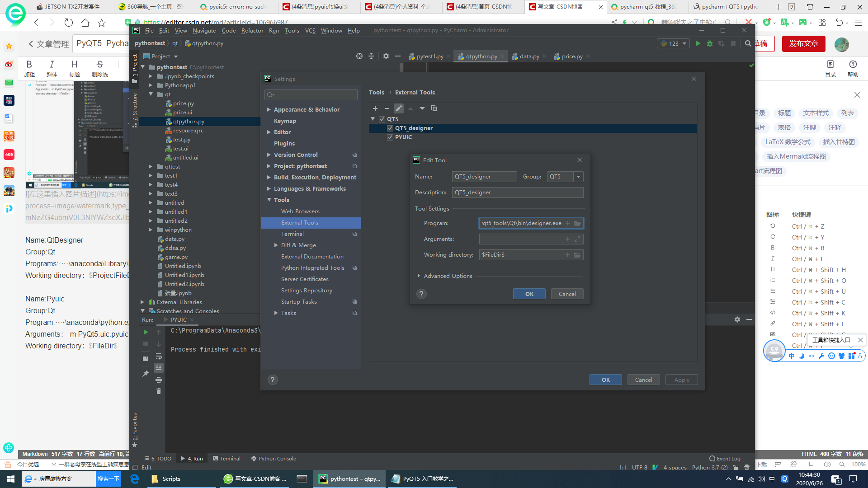Click the insert macro plus in Working directory
Screen dimensions: 868x488
point(568,255)
